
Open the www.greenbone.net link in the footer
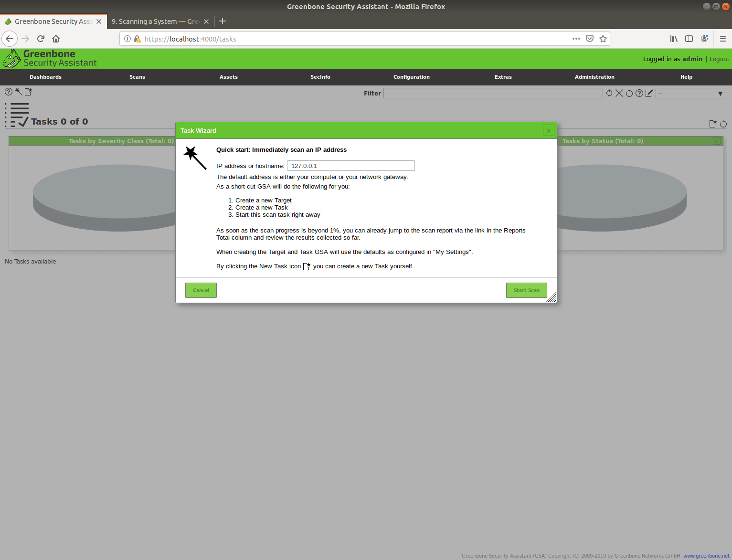pos(705,555)
